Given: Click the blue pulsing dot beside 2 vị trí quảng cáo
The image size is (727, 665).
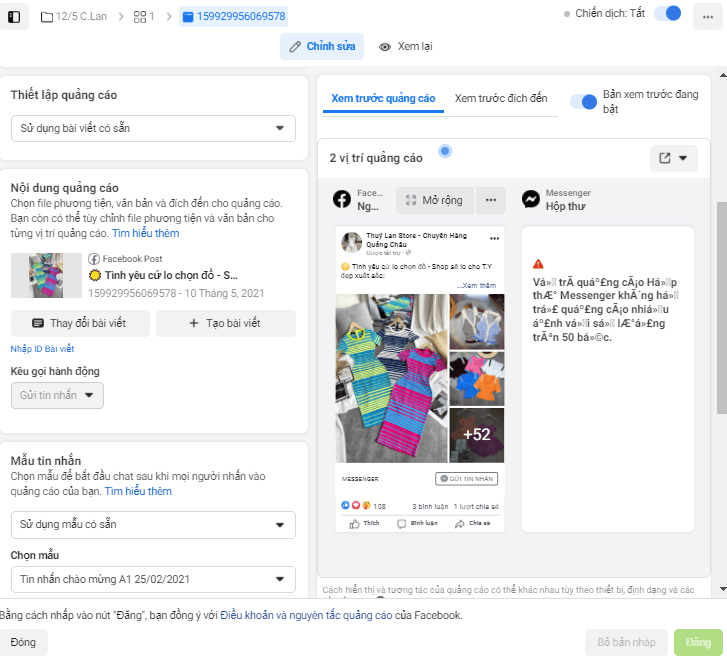Looking at the screenshot, I should pyautogui.click(x=445, y=151).
